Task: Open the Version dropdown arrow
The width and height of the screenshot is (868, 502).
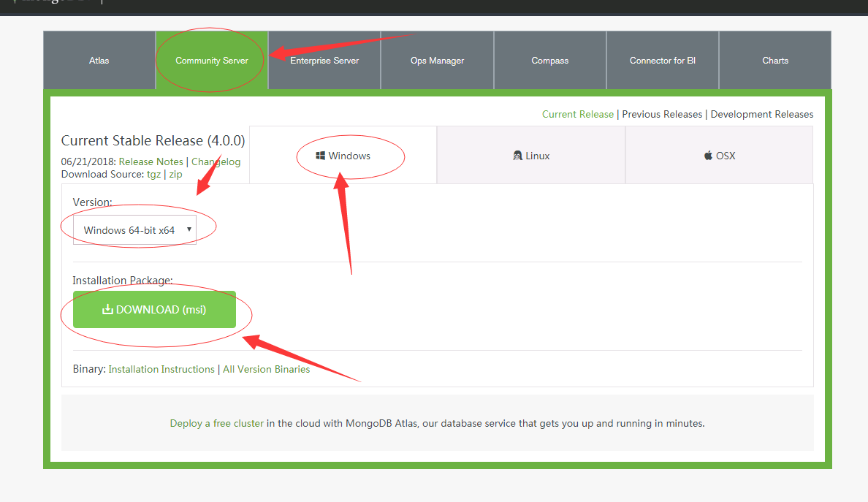Action: [x=189, y=229]
